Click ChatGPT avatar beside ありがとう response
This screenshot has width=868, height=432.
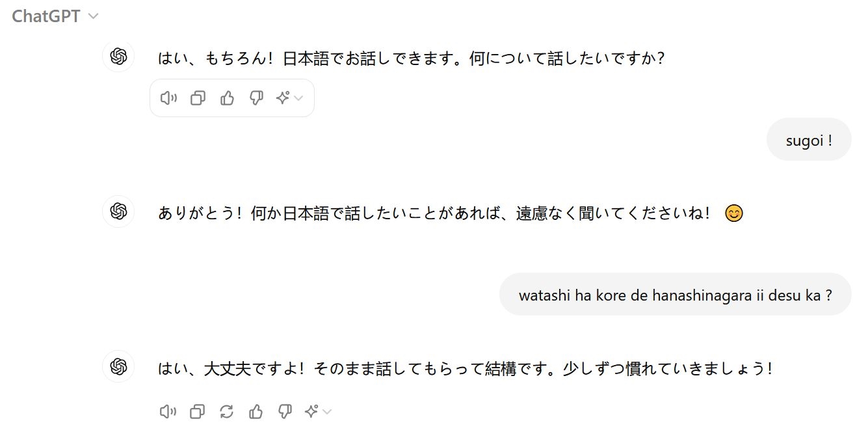tap(118, 211)
